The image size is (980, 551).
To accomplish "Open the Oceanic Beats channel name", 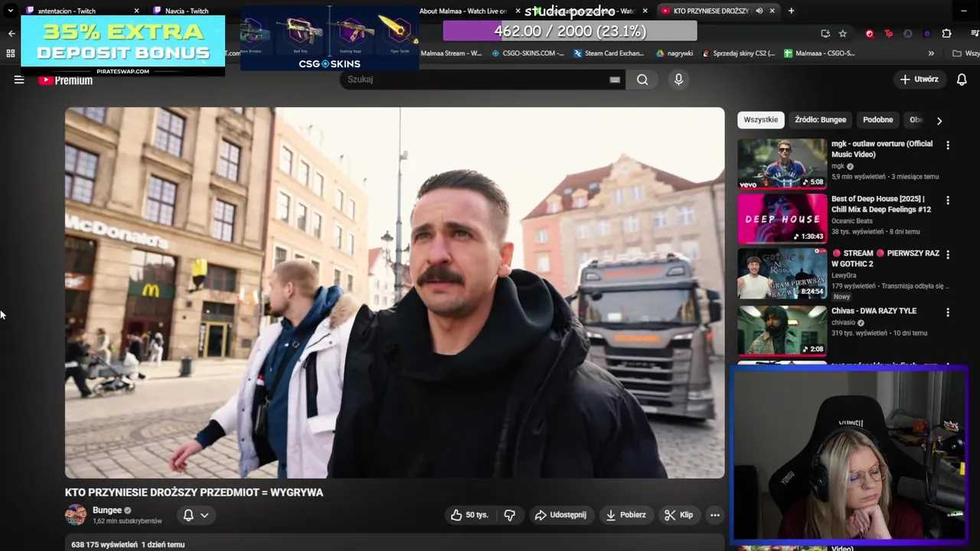I will click(x=851, y=221).
